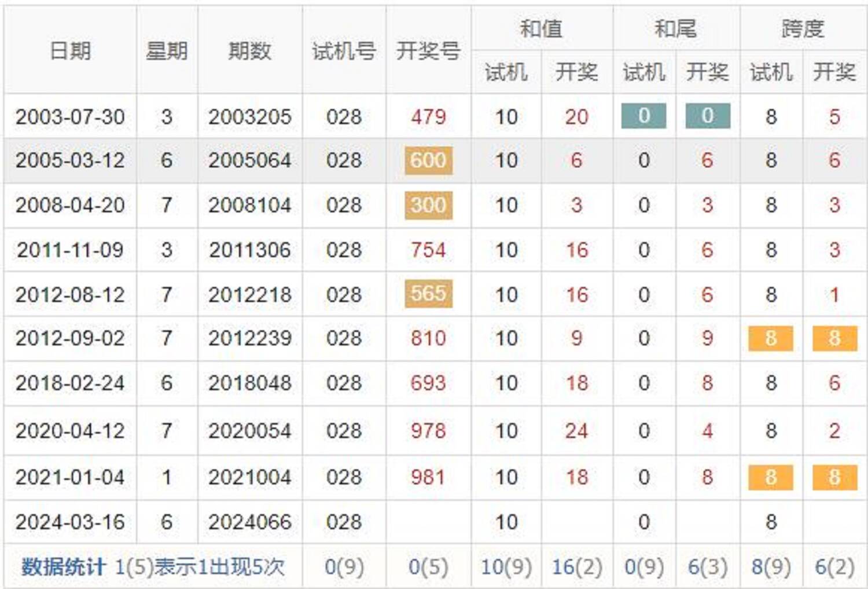Click the 6(3) statistic in footer
Viewport: 868px width, 589px height.
[707, 567]
